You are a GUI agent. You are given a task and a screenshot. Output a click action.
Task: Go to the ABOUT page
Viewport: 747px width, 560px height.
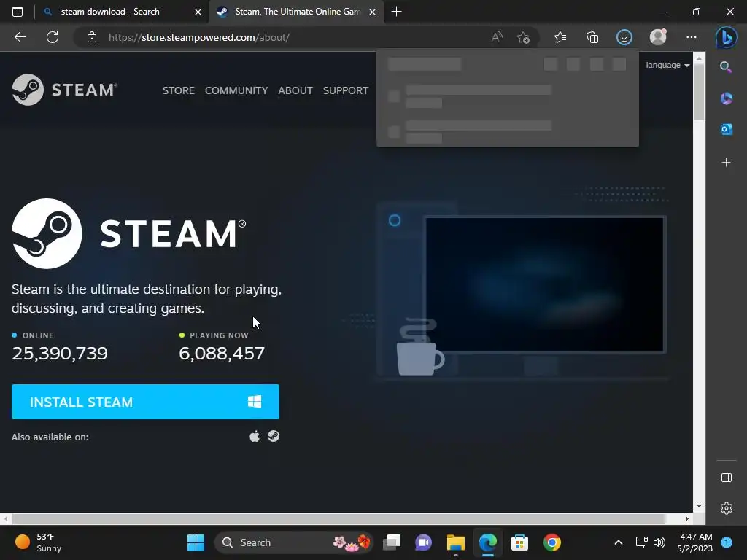[295, 90]
